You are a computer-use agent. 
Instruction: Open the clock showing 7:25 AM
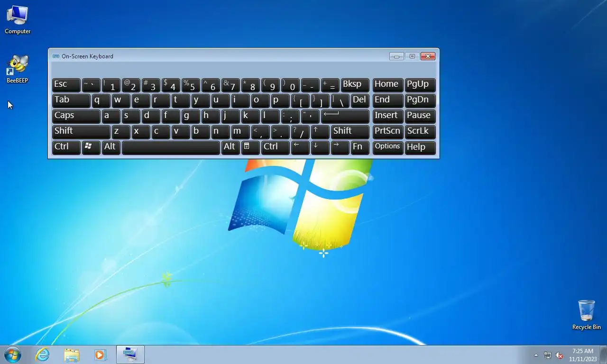click(583, 355)
